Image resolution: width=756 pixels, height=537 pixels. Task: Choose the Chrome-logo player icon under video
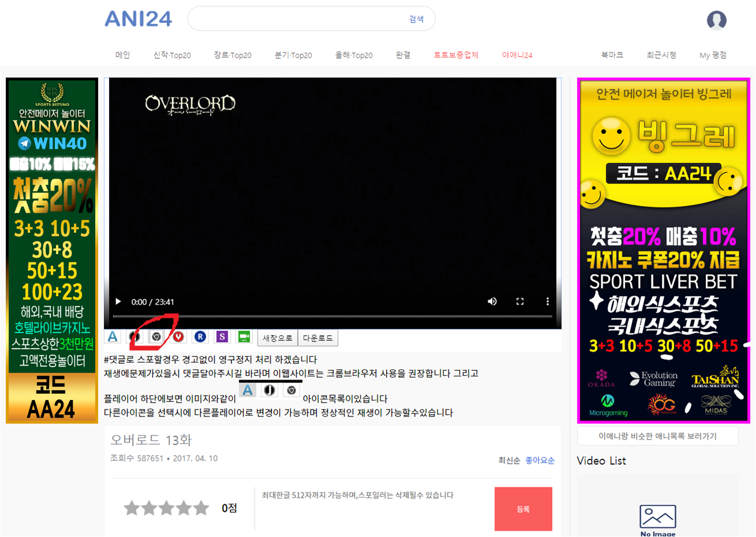click(x=156, y=336)
